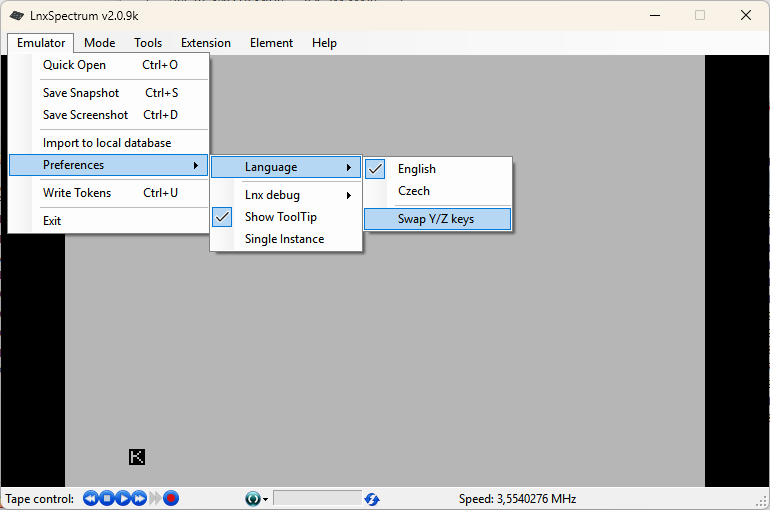Click the Speed 3,5540276 MHz readout
Image resolution: width=770 pixels, height=510 pixels.
(x=517, y=499)
